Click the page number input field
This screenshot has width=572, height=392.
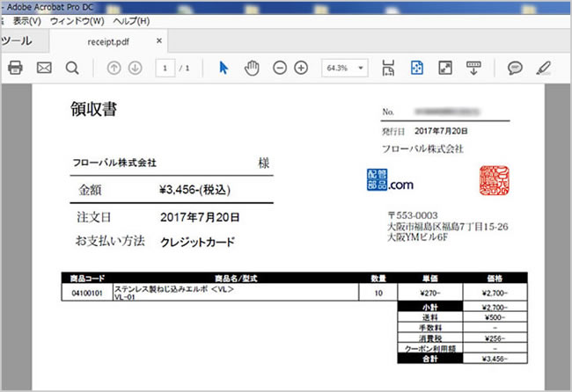tap(165, 68)
